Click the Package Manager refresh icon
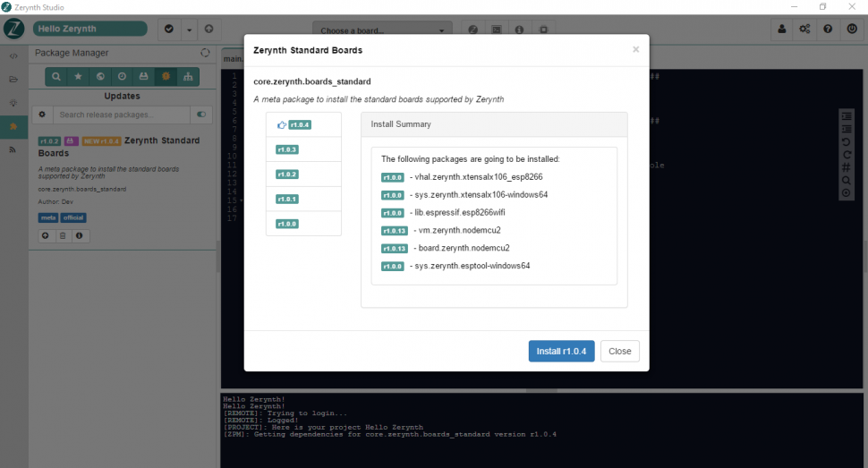This screenshot has height=468, width=868. click(x=206, y=53)
